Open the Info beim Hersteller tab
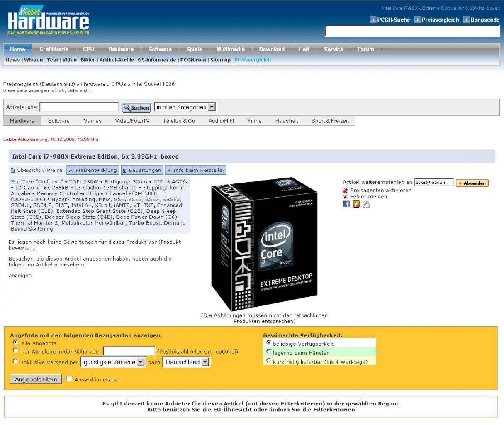 click(x=195, y=170)
